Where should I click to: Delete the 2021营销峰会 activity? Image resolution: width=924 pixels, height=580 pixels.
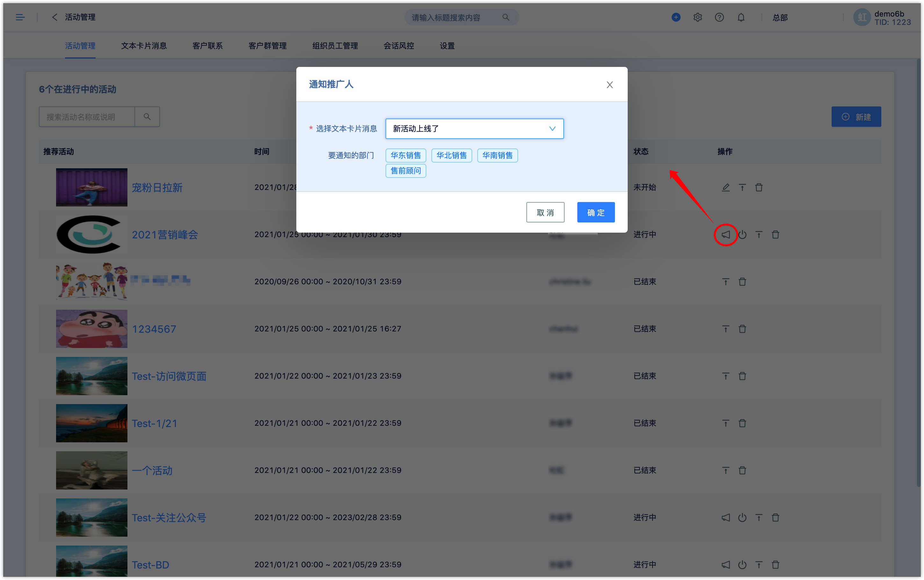tap(775, 235)
